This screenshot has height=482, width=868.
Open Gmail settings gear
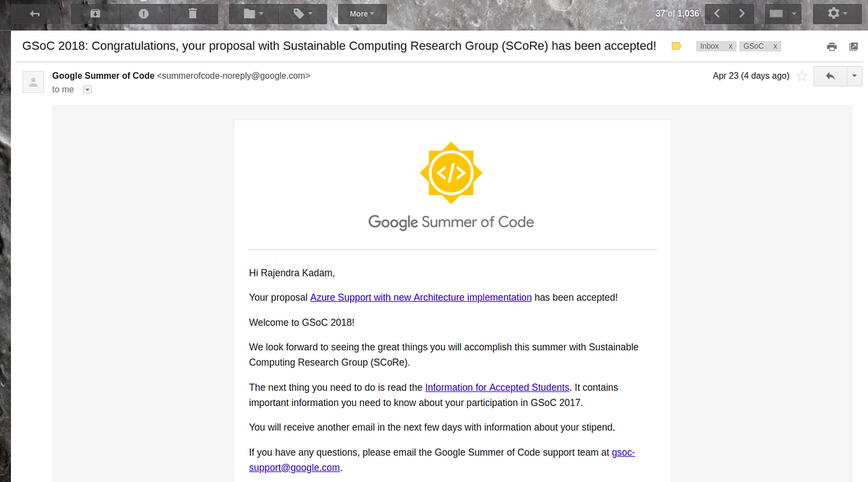click(834, 13)
